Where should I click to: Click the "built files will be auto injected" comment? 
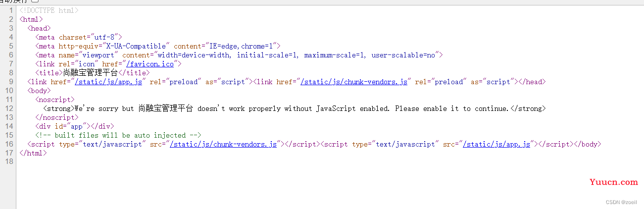[x=118, y=135]
